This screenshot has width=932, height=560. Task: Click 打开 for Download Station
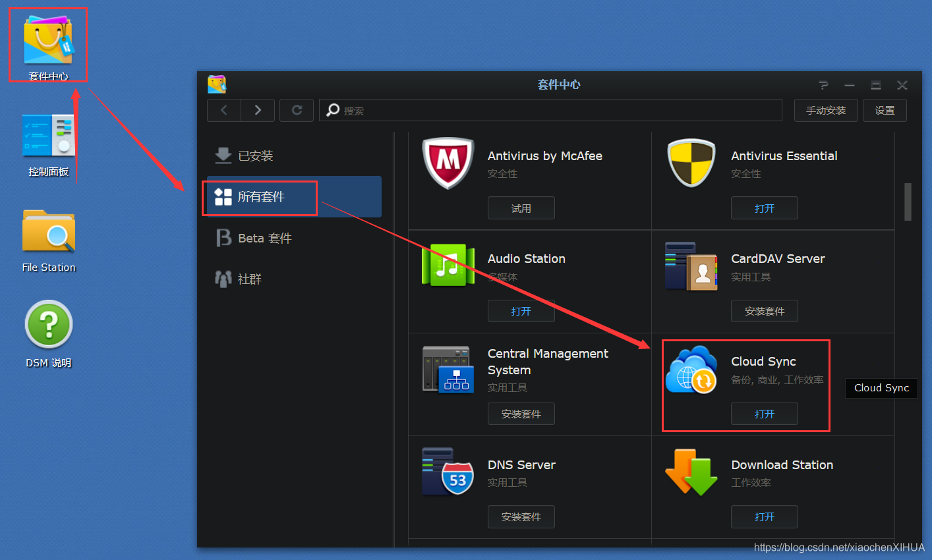point(764,517)
